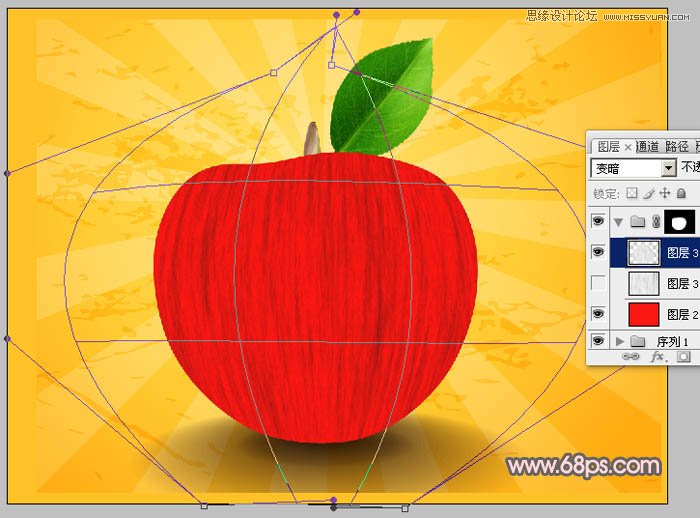Click square warp handle left of the leaf

[x=274, y=73]
